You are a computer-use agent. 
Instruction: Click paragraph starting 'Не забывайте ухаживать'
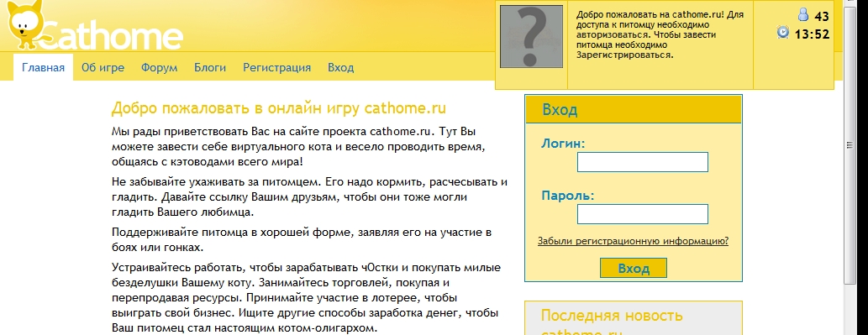(x=309, y=196)
